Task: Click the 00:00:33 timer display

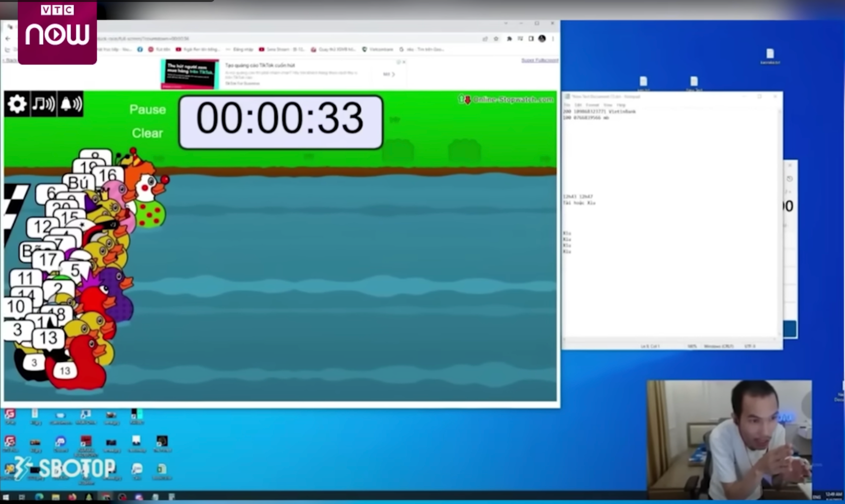Action: 281,122
